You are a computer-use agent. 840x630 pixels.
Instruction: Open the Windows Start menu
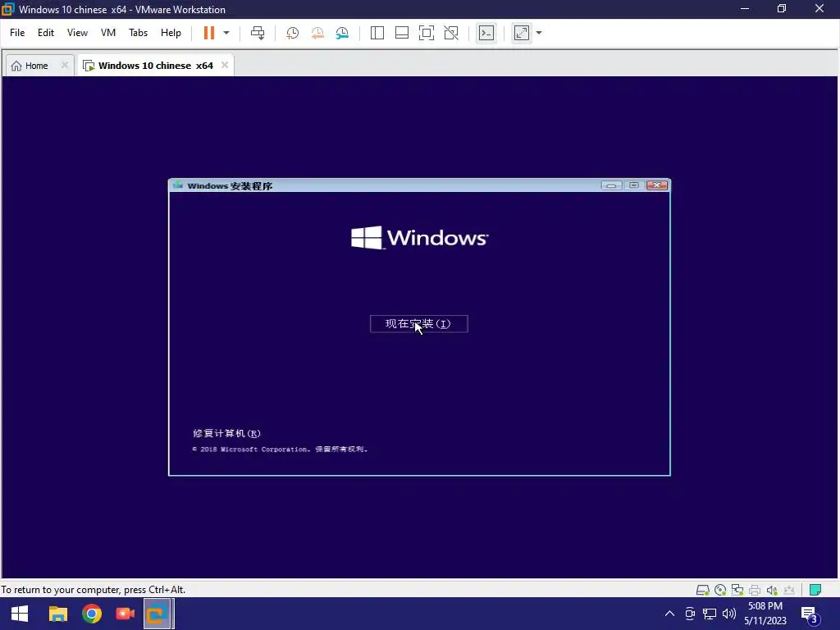click(x=20, y=614)
